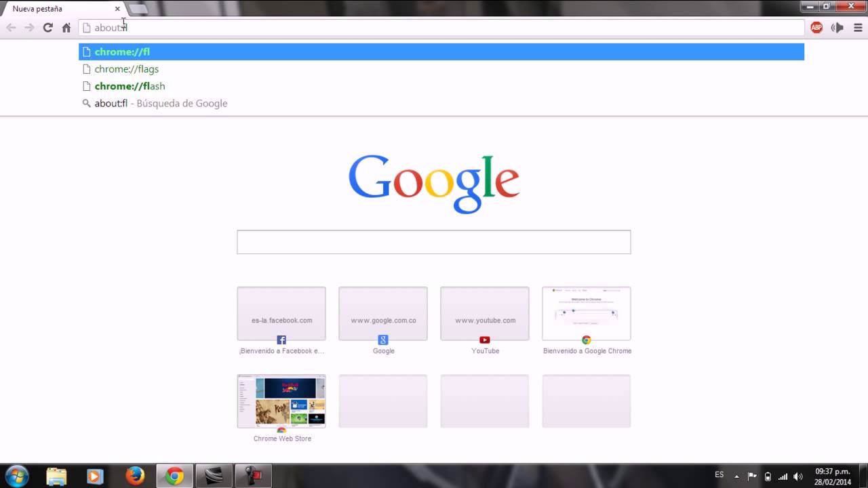This screenshot has height=488, width=868.
Task: Launch Firefox from the taskbar
Action: 135,476
